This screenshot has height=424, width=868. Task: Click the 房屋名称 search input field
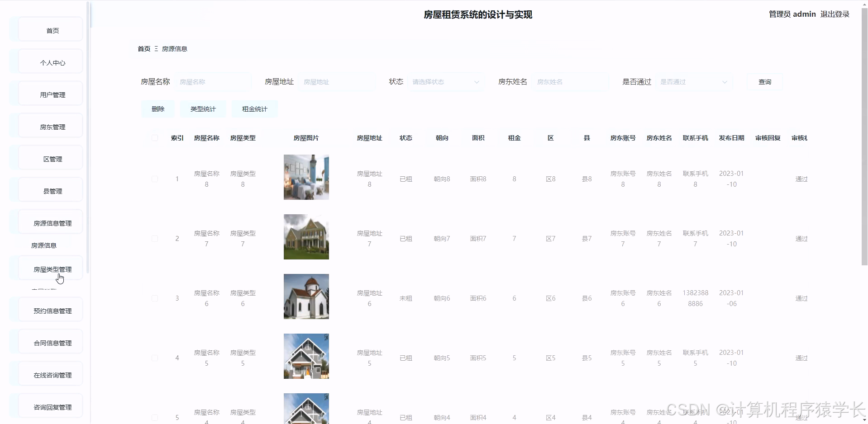(x=213, y=82)
